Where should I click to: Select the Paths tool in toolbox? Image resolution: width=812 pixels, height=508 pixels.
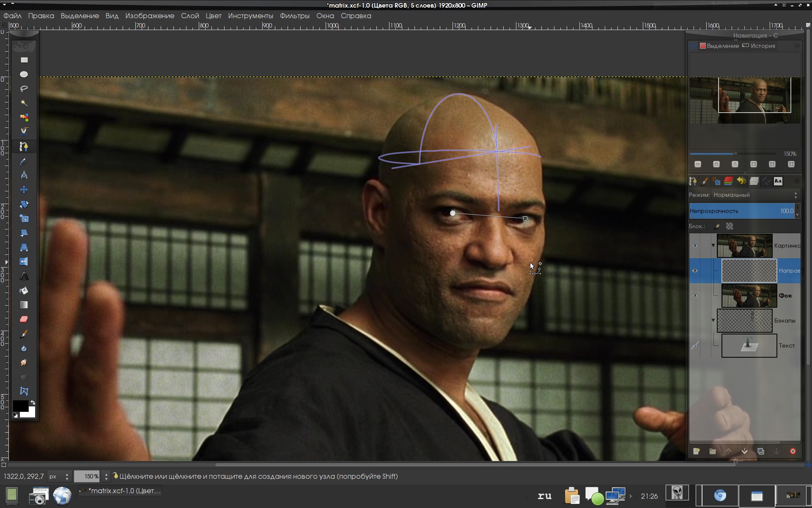point(24,146)
